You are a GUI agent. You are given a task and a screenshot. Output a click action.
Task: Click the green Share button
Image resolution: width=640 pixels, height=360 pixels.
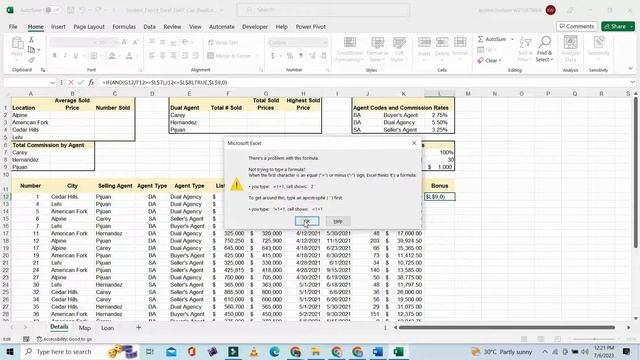point(618,26)
